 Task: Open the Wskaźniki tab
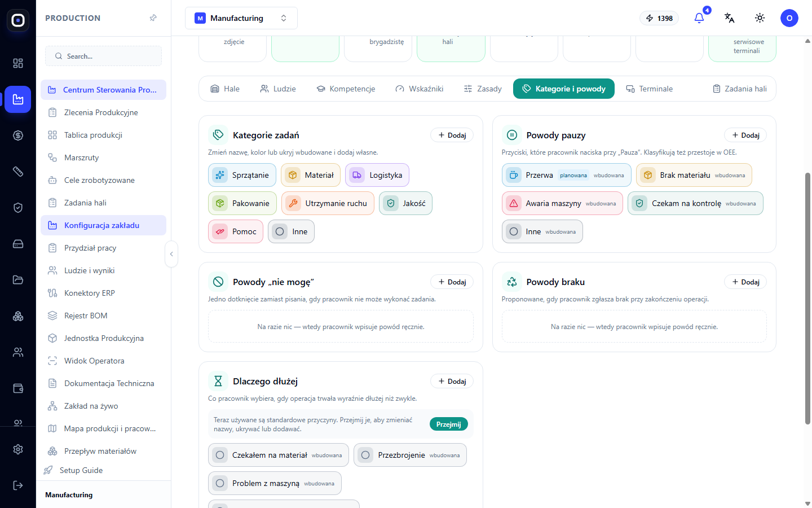420,89
